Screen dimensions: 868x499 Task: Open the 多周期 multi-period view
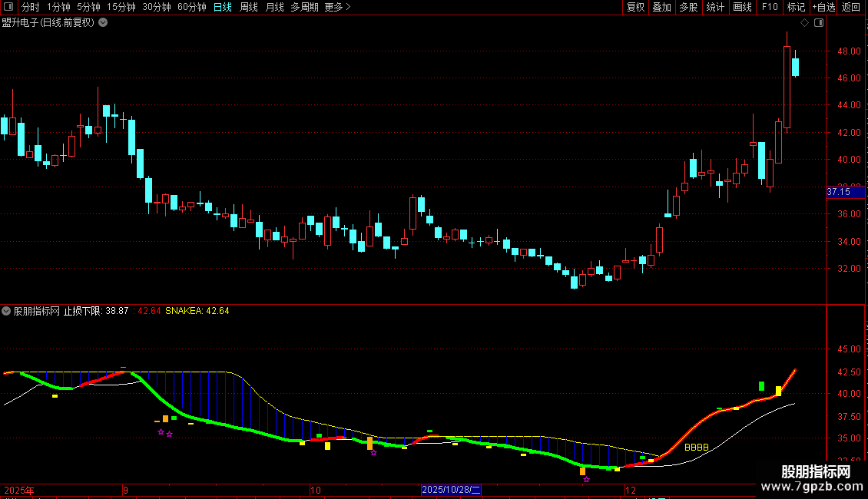pyautogui.click(x=304, y=7)
